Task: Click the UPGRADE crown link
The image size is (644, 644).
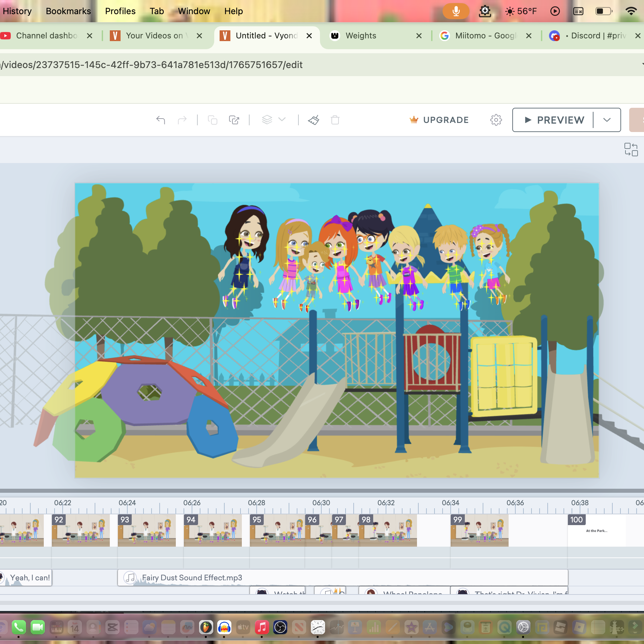Action: [439, 120]
